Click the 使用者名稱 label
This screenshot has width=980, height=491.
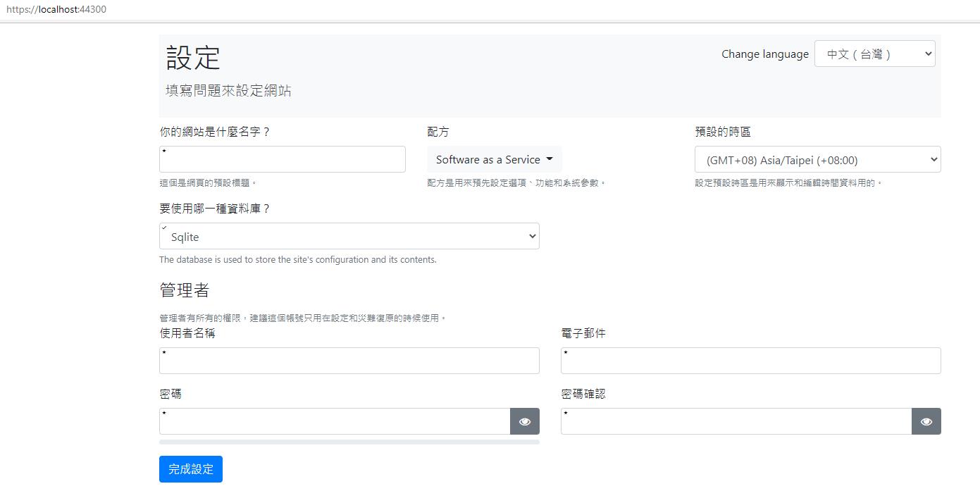click(x=187, y=333)
